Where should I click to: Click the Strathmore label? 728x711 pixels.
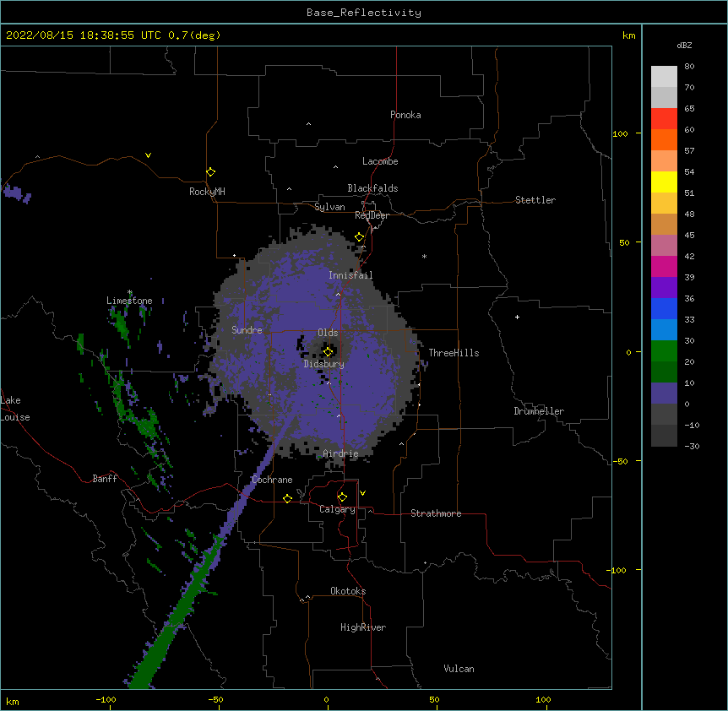tap(436, 513)
